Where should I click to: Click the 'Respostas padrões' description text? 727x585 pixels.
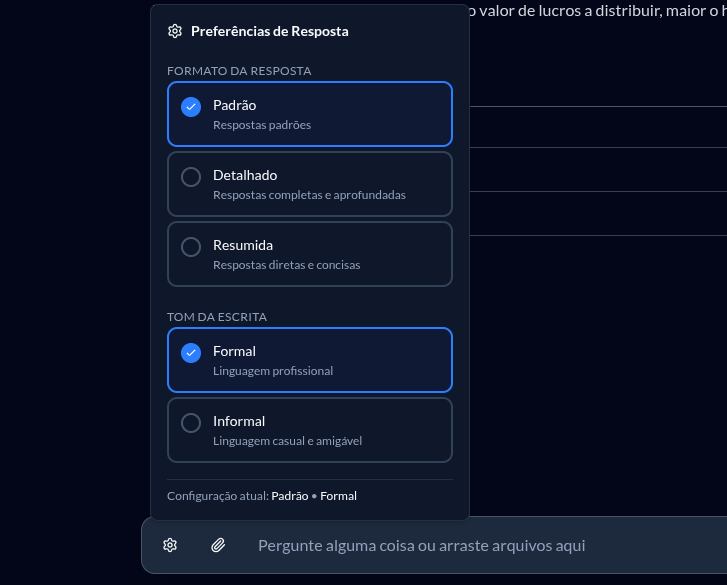262,126
